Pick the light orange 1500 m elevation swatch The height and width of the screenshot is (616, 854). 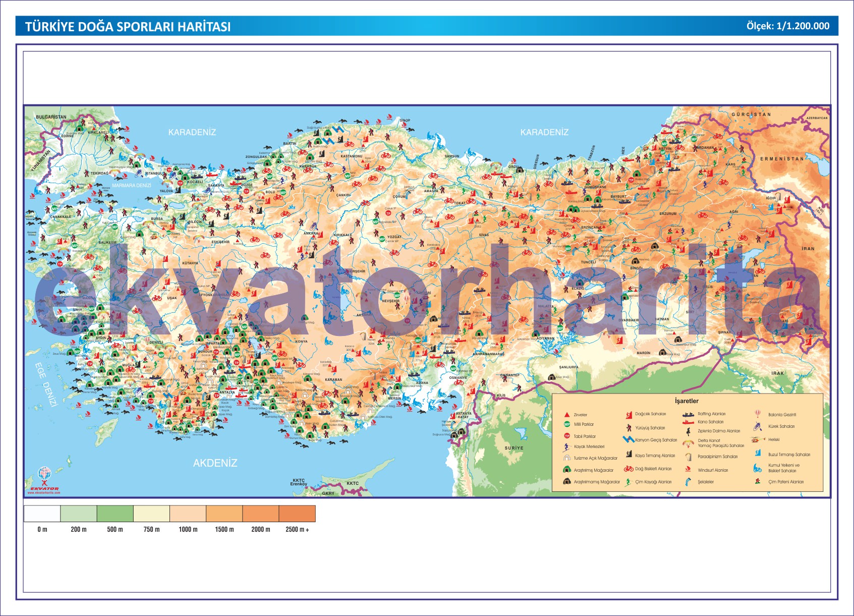tap(224, 514)
